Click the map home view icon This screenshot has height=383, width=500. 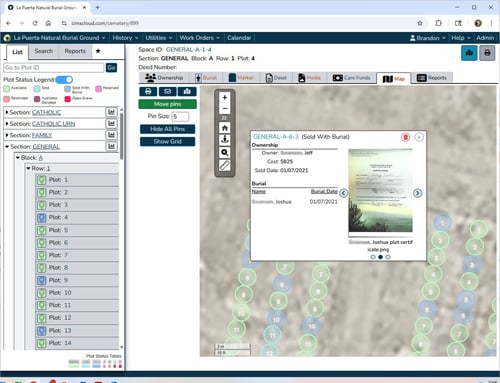click(225, 128)
